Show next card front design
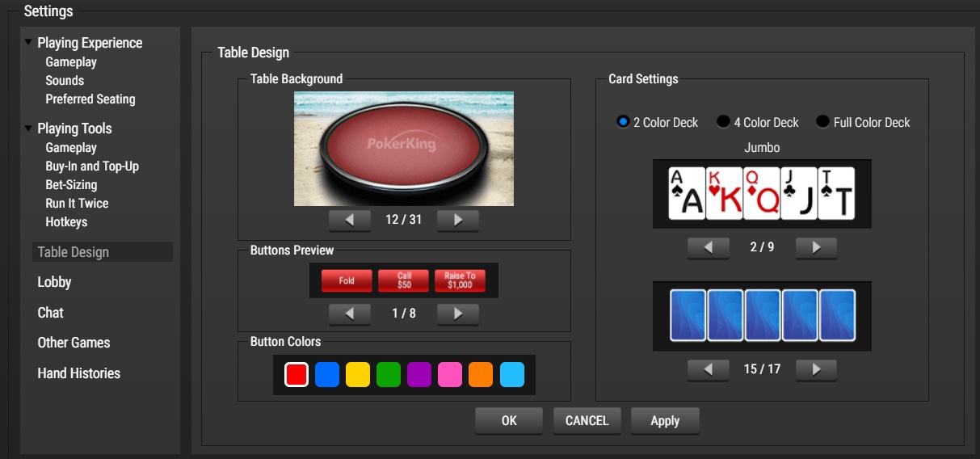The image size is (980, 459). (816, 247)
